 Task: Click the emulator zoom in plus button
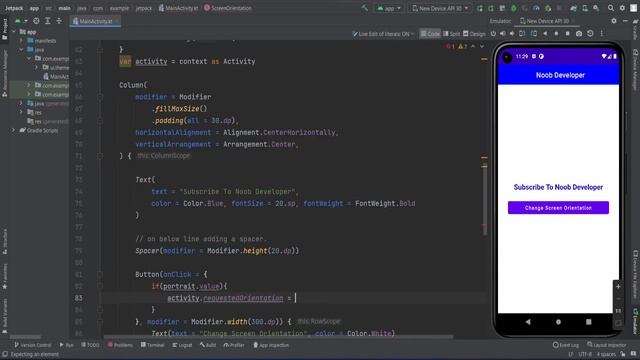tap(618, 287)
